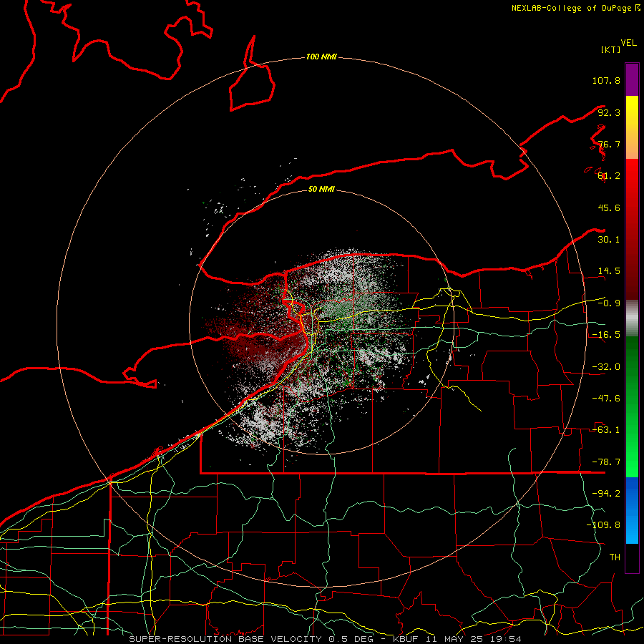Image resolution: width=644 pixels, height=644 pixels.
Task: Click the 50 NMI range ring label
Action: (321, 189)
